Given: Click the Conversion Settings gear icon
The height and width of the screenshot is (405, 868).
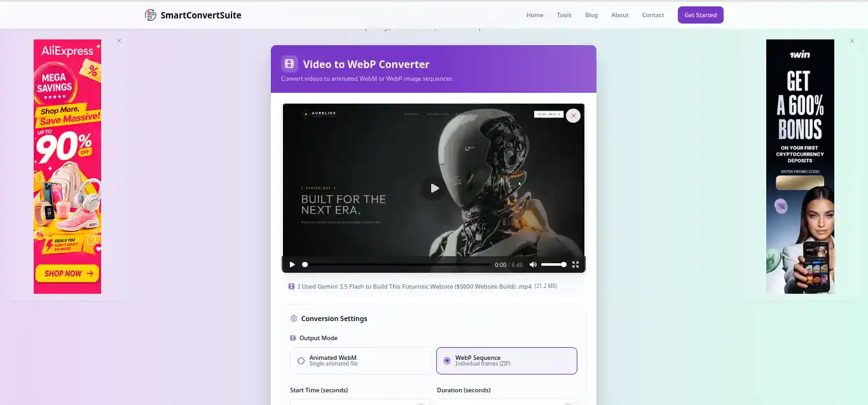Looking at the screenshot, I should (x=294, y=319).
